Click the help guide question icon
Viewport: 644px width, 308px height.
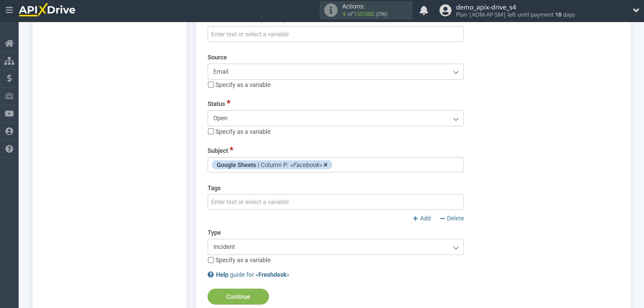(211, 275)
